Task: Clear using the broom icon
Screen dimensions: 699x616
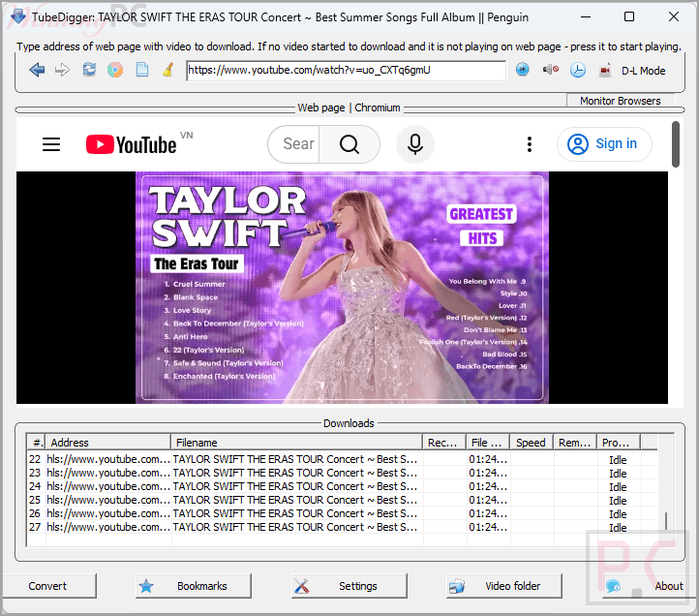Action: (168, 70)
